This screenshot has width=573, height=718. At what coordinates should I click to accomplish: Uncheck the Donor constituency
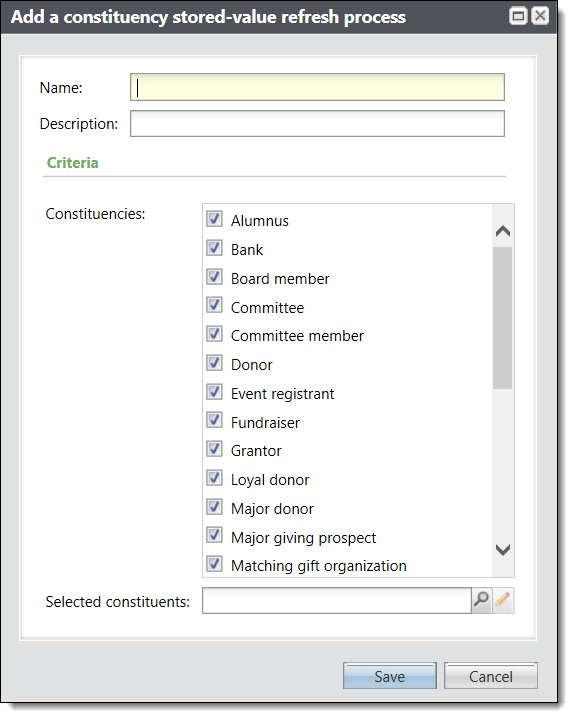(214, 363)
